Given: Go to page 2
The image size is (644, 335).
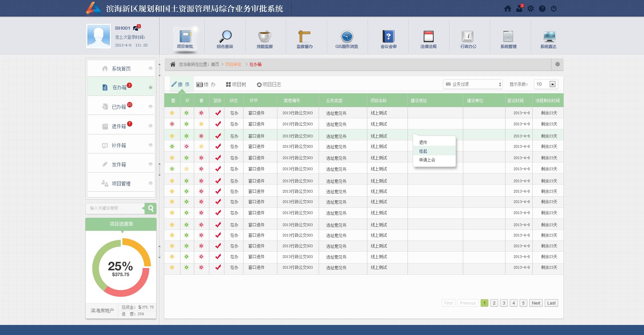Looking at the screenshot, I should click(x=494, y=303).
